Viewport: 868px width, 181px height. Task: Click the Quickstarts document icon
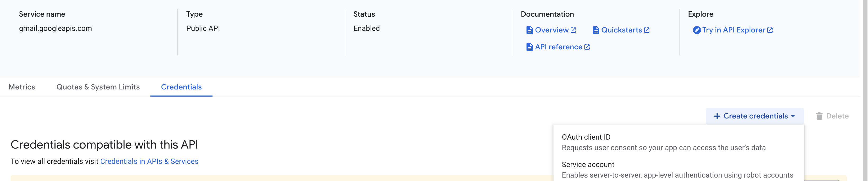point(596,30)
